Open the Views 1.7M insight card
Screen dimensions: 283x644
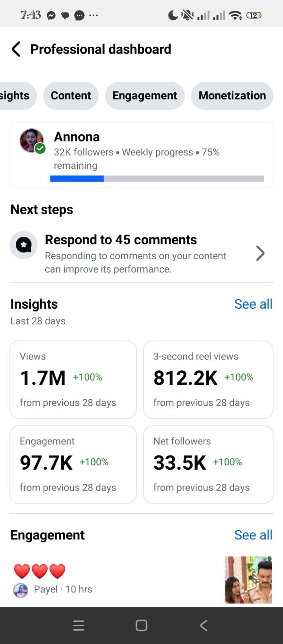point(73,380)
